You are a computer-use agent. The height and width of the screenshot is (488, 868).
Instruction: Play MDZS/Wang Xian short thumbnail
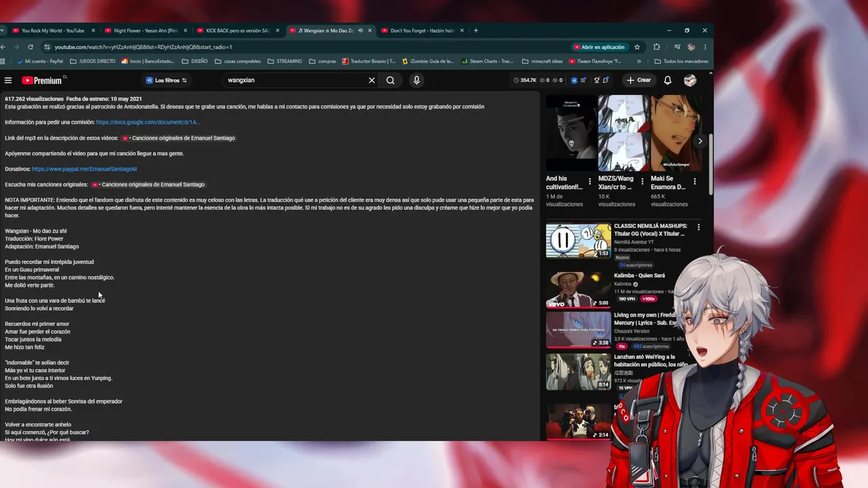(x=623, y=133)
